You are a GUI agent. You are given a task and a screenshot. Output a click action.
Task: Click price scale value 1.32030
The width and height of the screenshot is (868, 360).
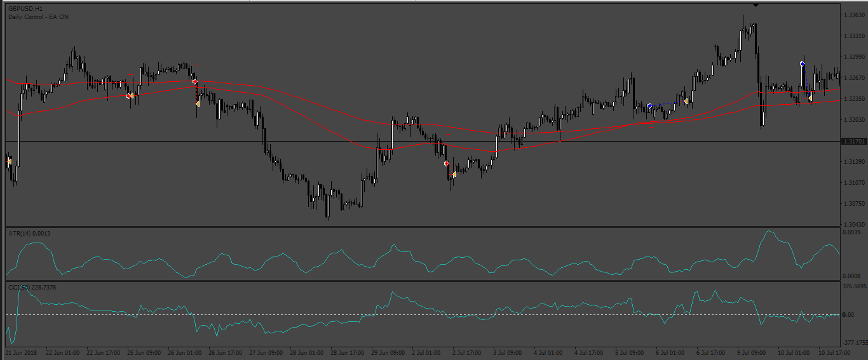coord(854,120)
